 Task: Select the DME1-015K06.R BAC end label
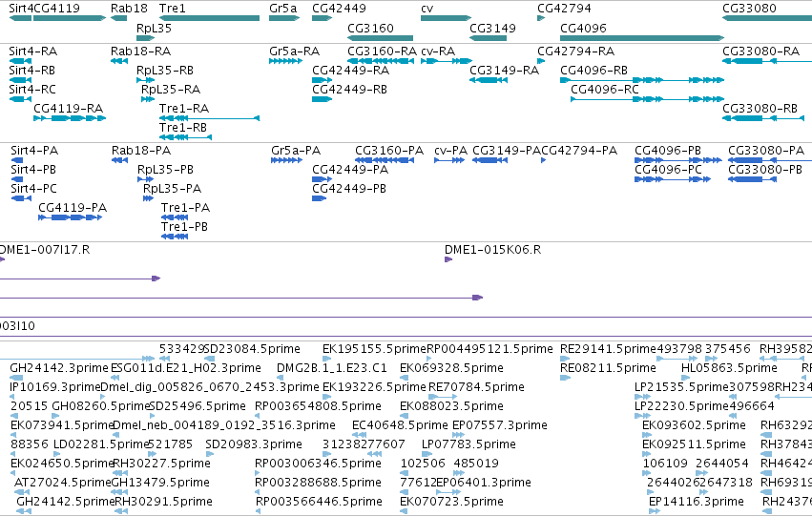[x=493, y=250]
